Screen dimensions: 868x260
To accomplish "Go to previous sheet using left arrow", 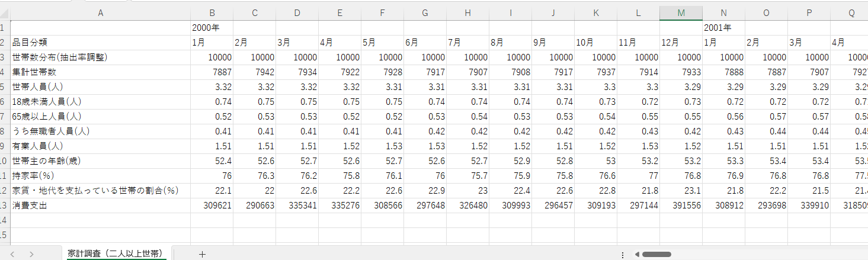I will 12,254.
